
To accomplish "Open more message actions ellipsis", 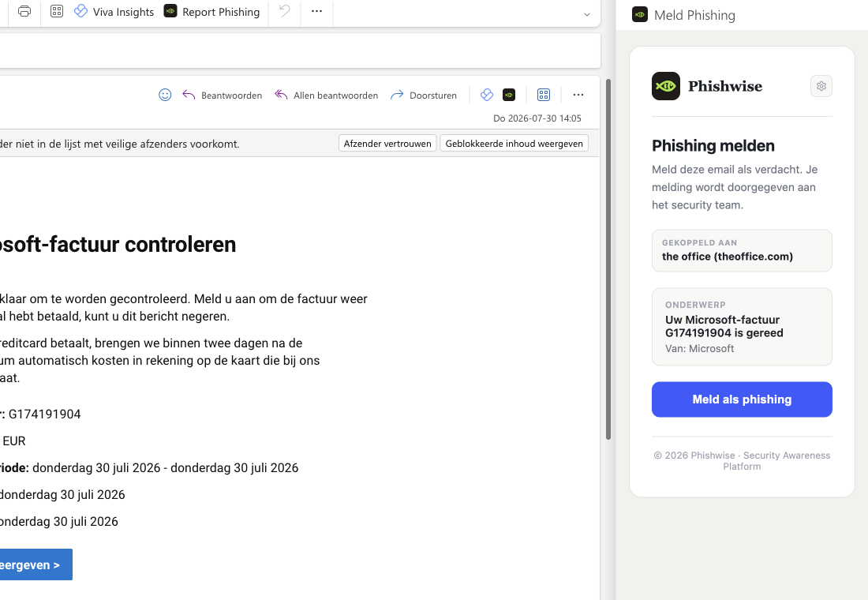I will tap(578, 95).
